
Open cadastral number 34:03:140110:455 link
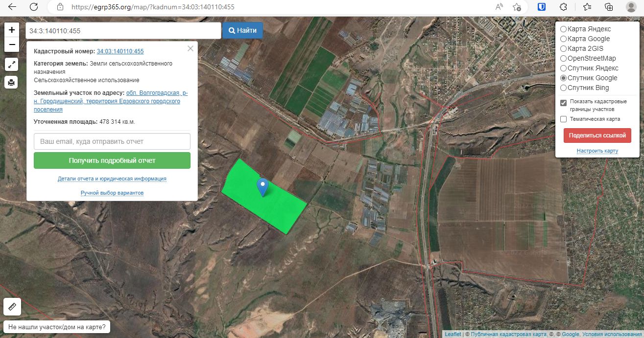tap(120, 51)
